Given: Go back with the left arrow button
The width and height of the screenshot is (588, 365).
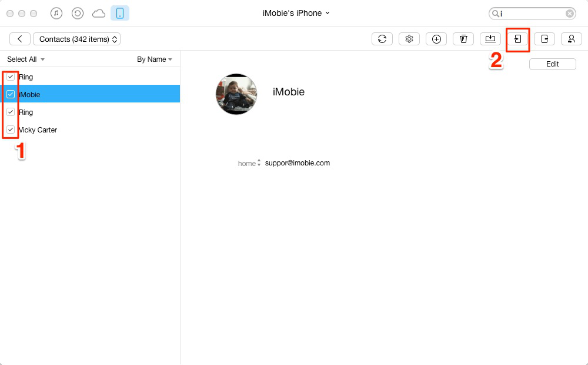Looking at the screenshot, I should 20,39.
